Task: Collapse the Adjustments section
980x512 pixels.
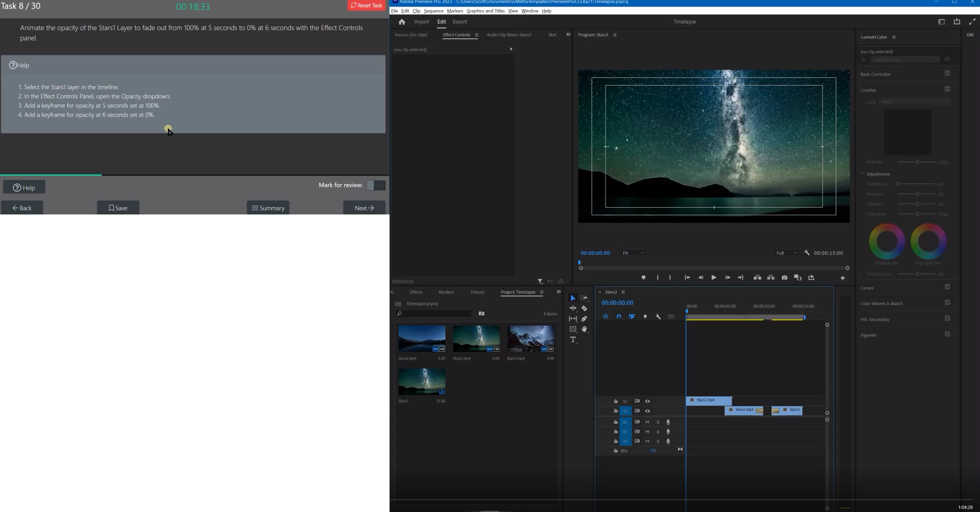Action: (x=863, y=174)
